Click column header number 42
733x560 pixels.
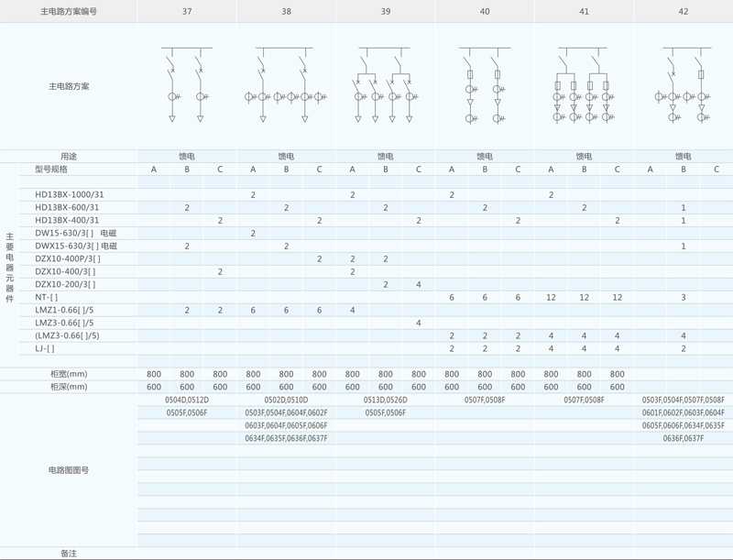683,12
